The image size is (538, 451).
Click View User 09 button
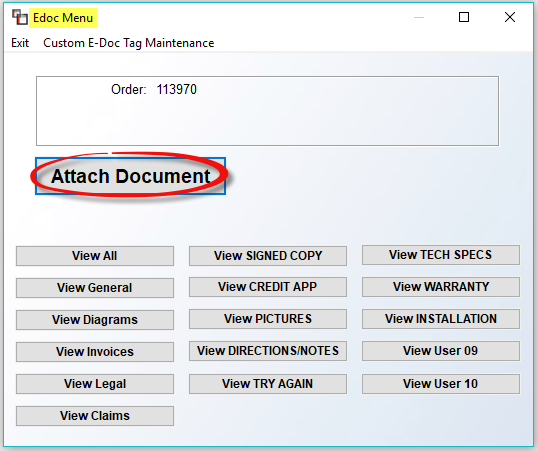[441, 351]
